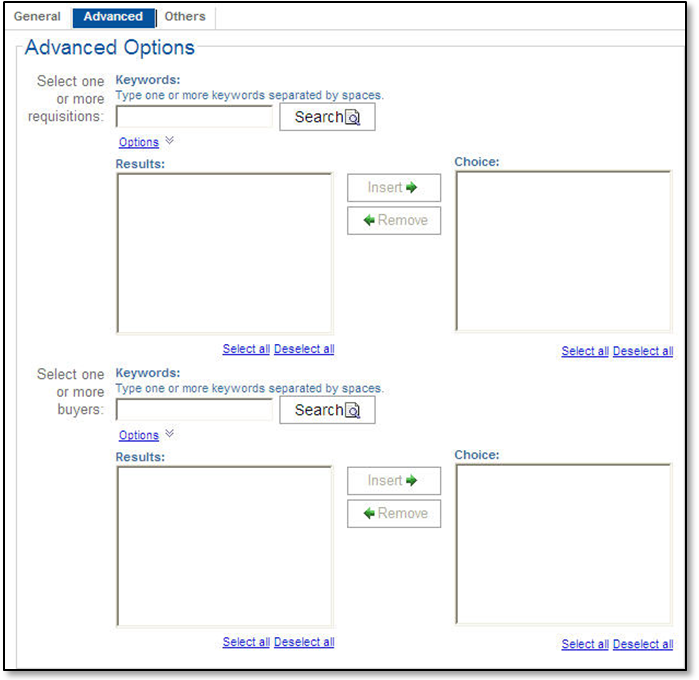This screenshot has height=680, width=699.
Task: Expand requisitions Options chevron
Action: click(169, 141)
